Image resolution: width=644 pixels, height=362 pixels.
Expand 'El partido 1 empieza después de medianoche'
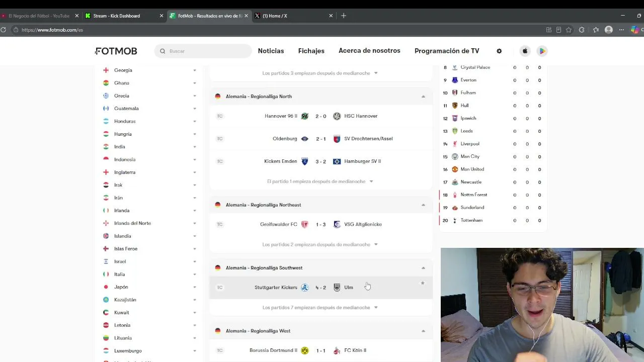coord(320,182)
